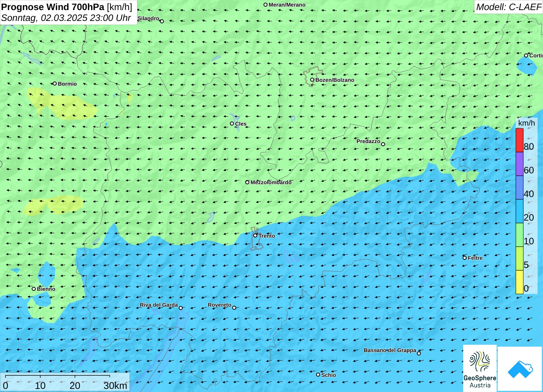Click the 'Bassano del Grappa' label
The height and width of the screenshot is (392, 543).
390,350
